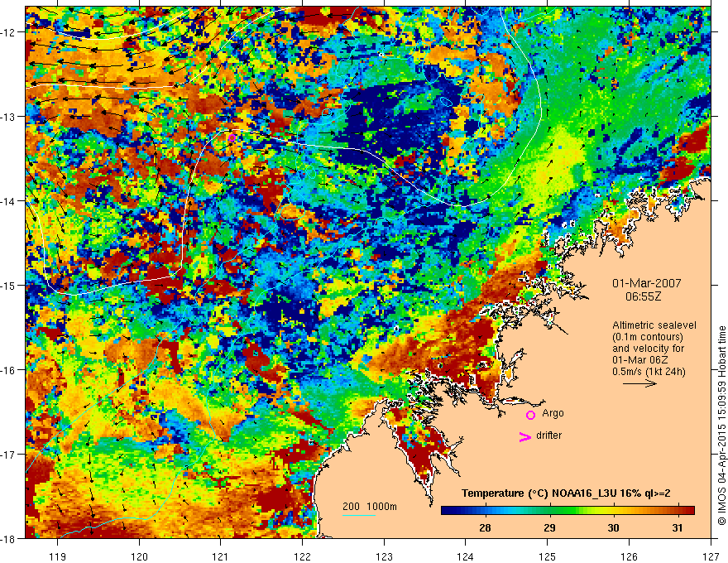Screen dimensions: 728x563
Task: Click the '0.5m/s (1kt 24h)' text
Action: click(649, 371)
